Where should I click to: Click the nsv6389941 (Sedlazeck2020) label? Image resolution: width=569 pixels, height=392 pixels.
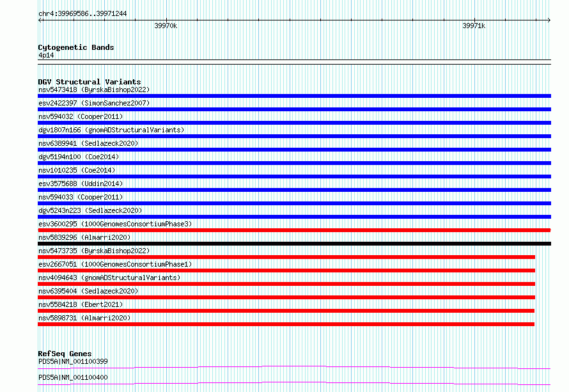88,143
